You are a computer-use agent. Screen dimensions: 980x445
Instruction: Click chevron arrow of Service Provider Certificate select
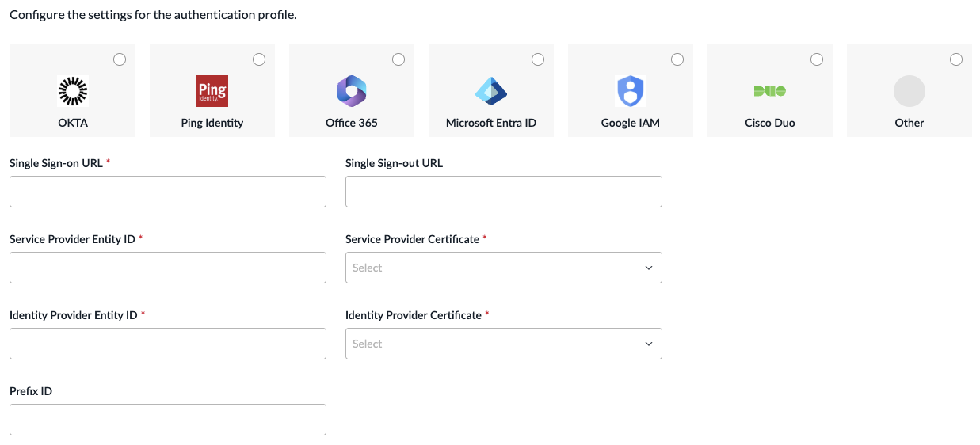point(649,268)
